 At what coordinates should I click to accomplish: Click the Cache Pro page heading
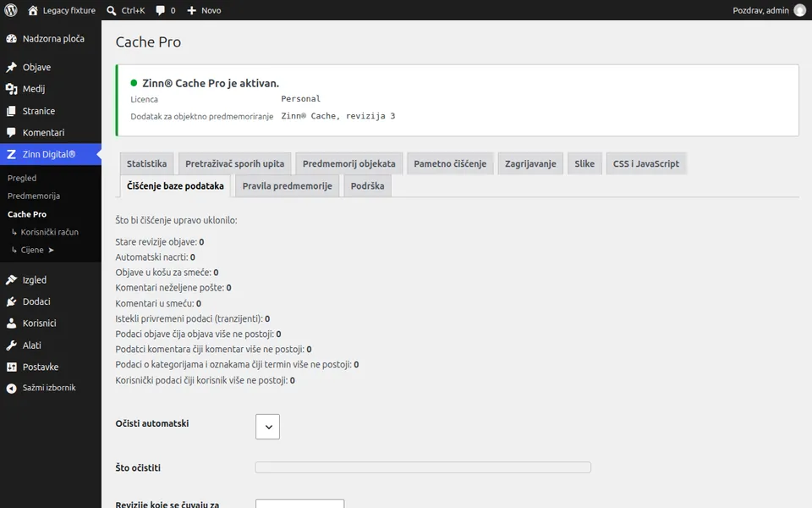click(x=148, y=42)
